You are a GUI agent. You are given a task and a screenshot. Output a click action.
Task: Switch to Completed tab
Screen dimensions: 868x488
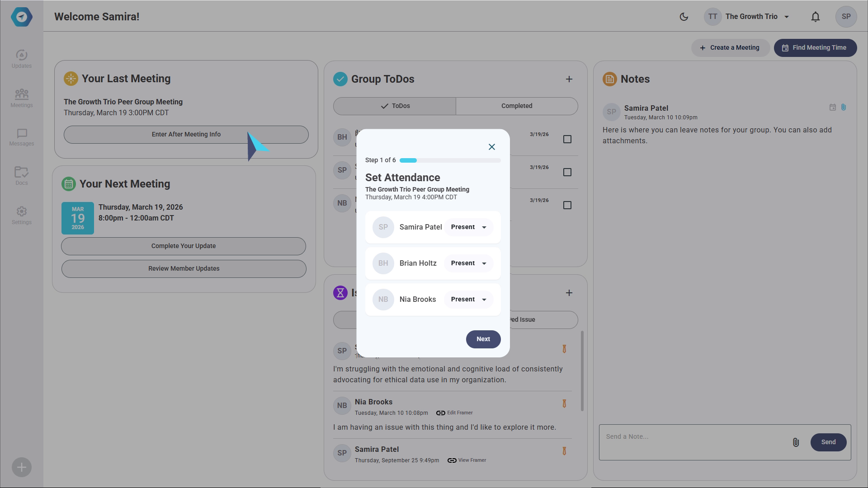(x=516, y=106)
